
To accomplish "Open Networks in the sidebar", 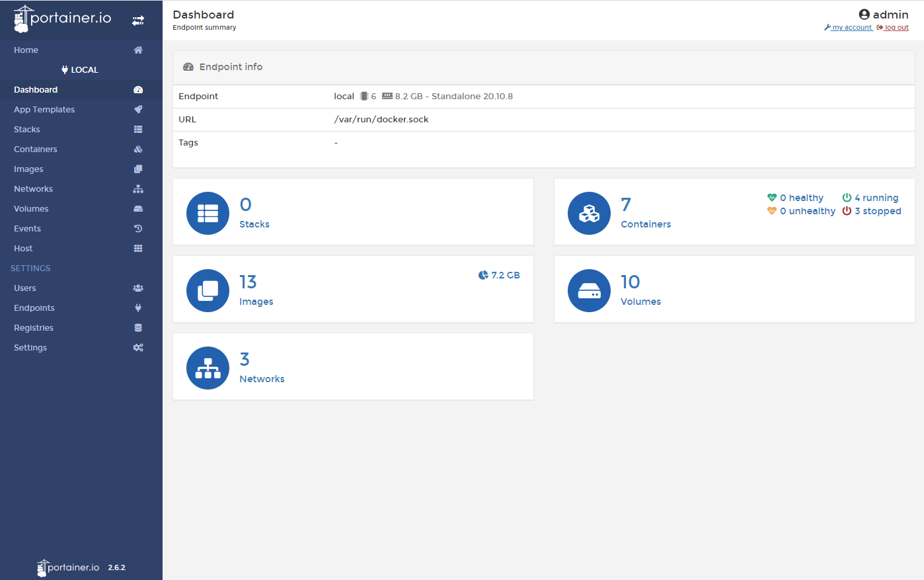I will [81, 189].
